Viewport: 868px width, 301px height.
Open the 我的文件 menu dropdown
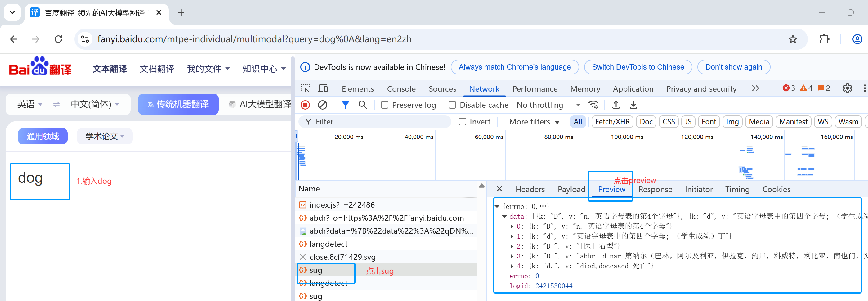[208, 69]
